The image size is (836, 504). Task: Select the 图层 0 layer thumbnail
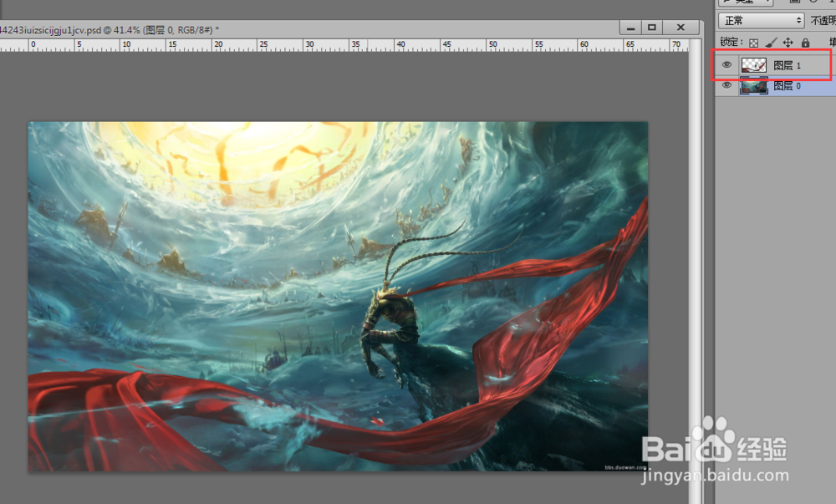pos(753,86)
